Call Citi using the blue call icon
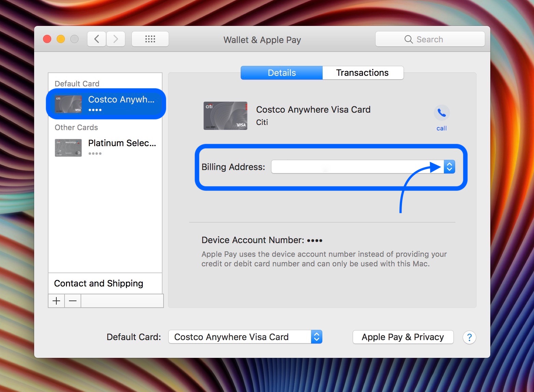534x392 pixels. click(x=441, y=113)
